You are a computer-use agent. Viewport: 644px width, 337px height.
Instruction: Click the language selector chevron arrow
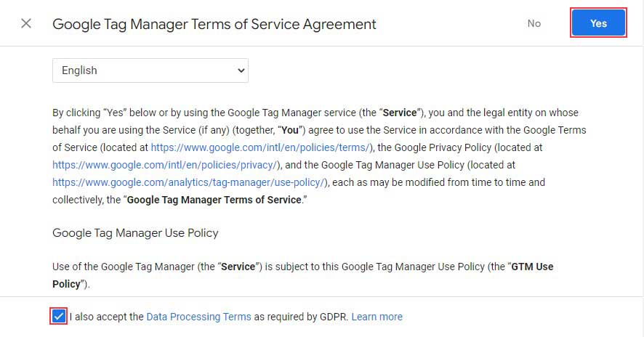coord(241,70)
